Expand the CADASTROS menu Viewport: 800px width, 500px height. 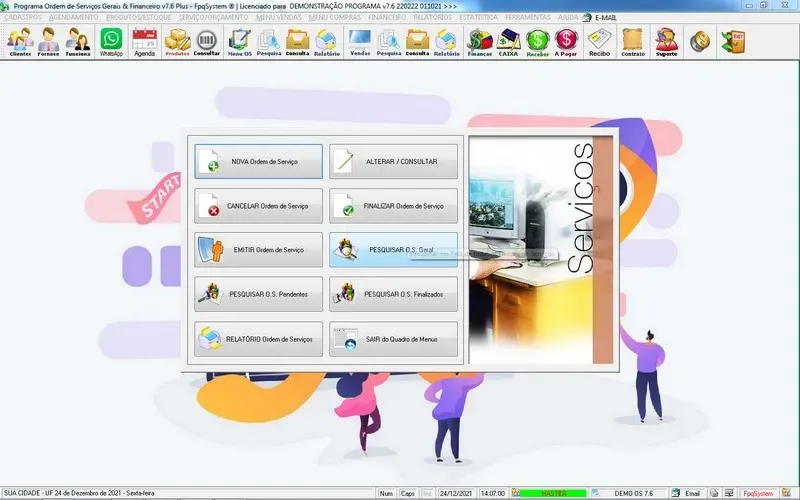pos(23,18)
